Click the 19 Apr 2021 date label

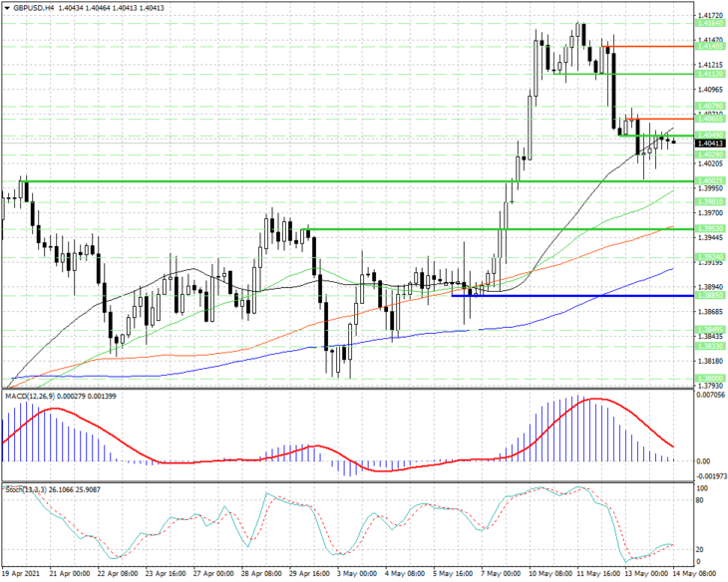20,574
